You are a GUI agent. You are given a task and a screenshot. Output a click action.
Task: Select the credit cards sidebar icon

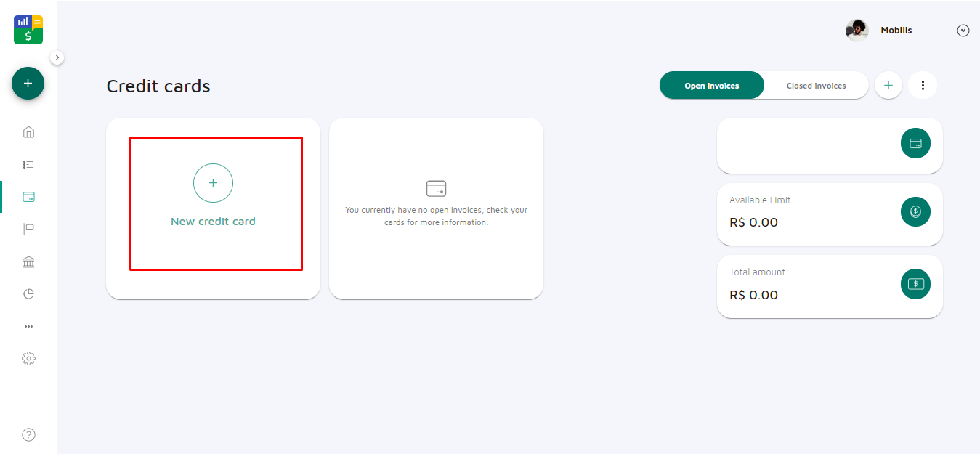click(x=28, y=197)
